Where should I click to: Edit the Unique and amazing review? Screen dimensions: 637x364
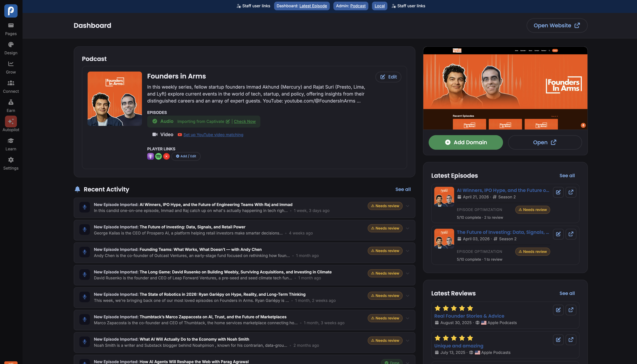point(558,339)
